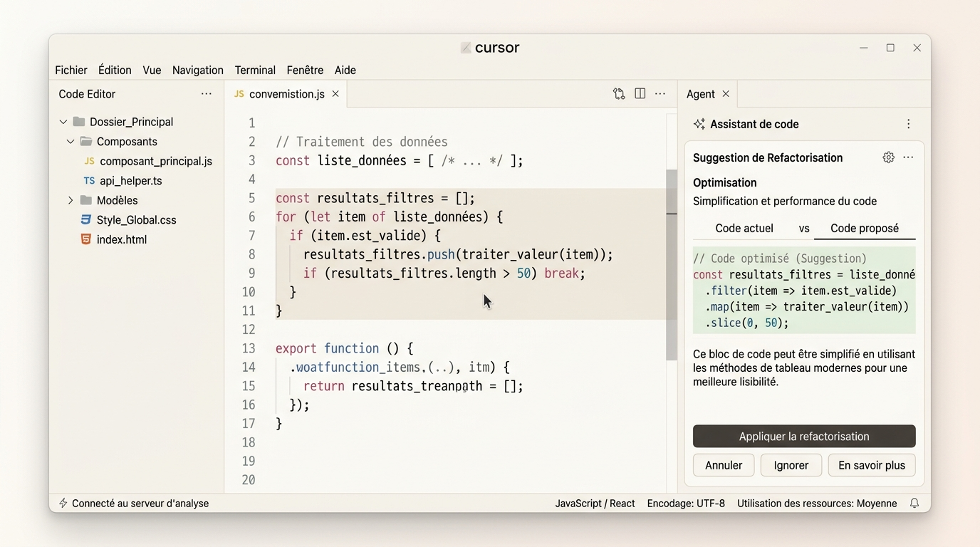Select the Agent panel tab
This screenshot has height=547, width=980.
click(701, 94)
